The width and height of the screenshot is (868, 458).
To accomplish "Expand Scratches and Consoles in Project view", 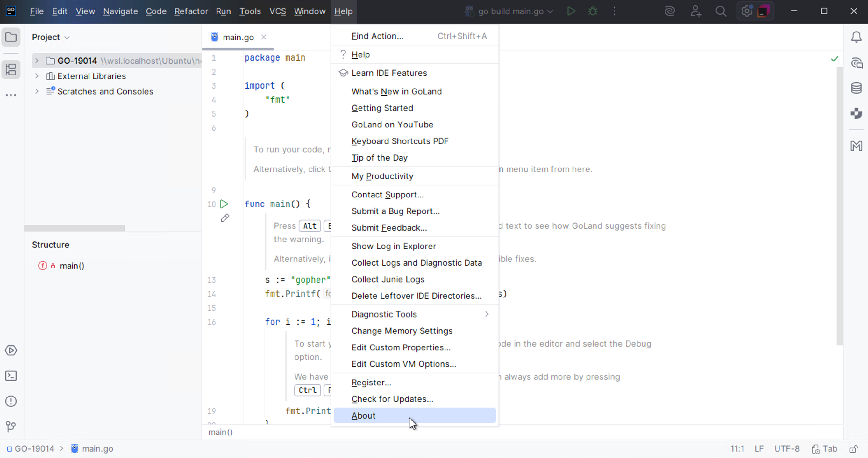I will click(37, 91).
